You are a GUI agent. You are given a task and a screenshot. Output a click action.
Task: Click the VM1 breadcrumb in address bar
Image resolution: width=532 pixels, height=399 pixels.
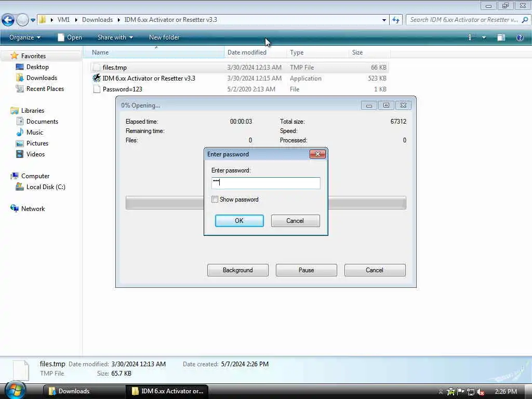[63, 20]
